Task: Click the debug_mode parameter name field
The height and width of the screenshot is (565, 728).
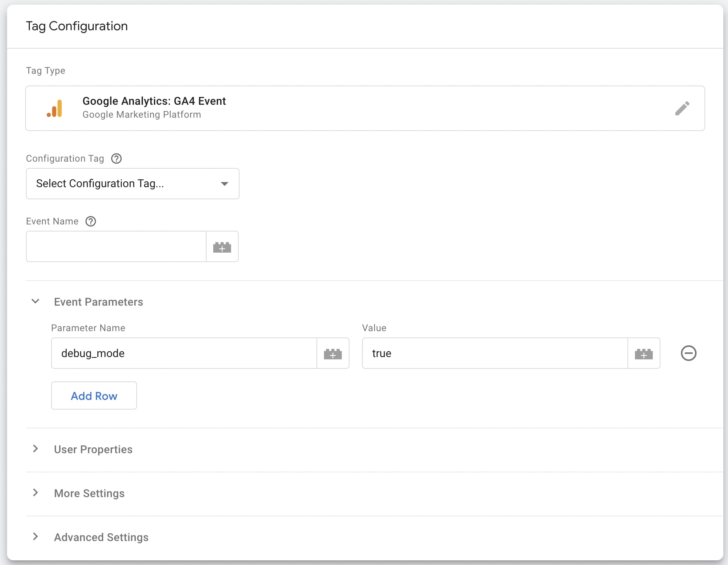Action: click(184, 354)
